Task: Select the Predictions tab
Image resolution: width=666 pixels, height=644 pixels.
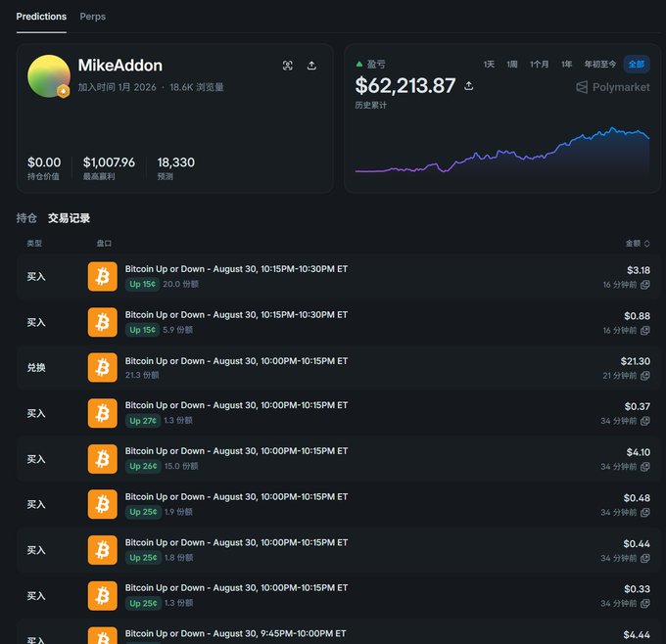Action: pos(41,17)
